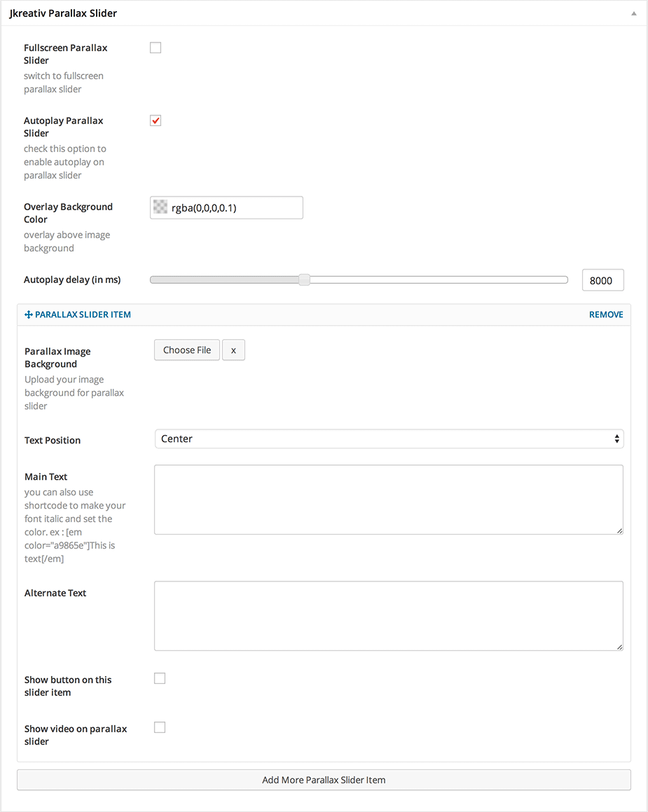This screenshot has width=648, height=812.
Task: Enable Show video on parallax slider
Action: (160, 727)
